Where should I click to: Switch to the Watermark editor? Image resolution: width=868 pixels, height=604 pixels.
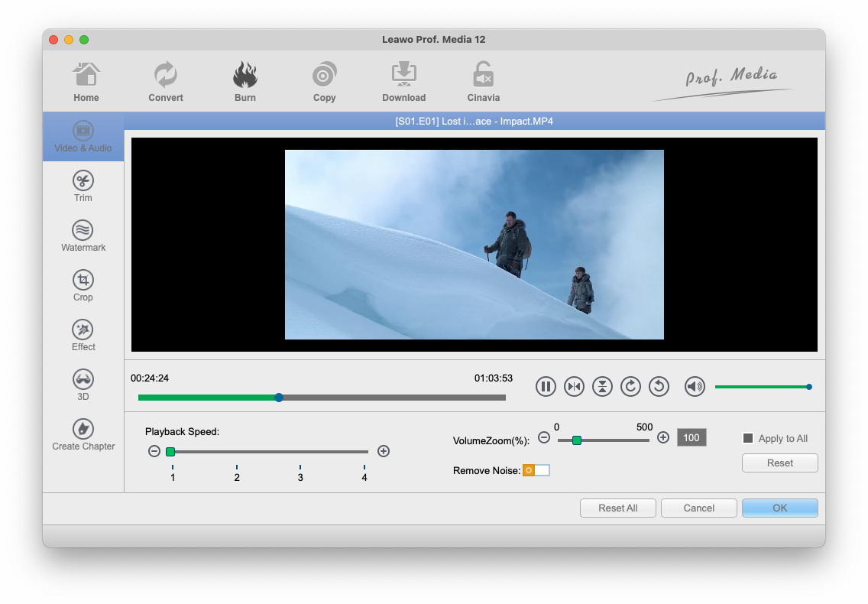tap(83, 236)
